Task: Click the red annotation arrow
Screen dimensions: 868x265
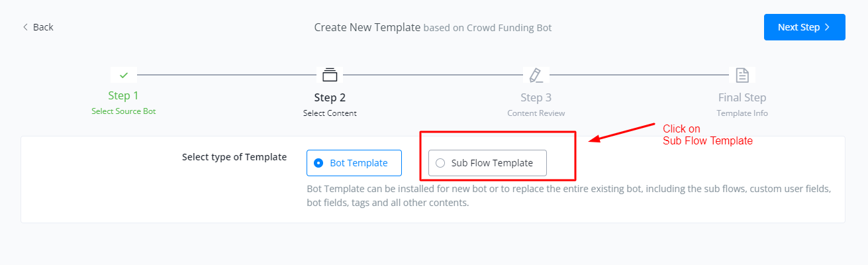Action: coord(624,132)
